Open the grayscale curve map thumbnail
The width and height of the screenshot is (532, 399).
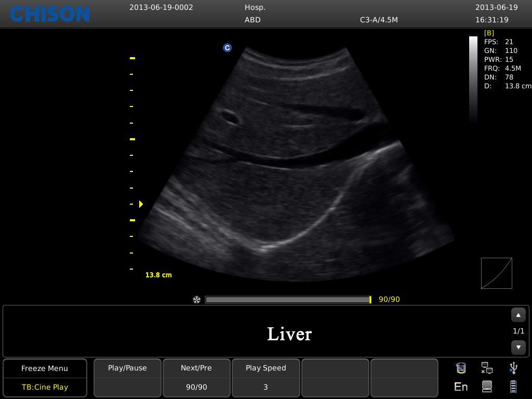tap(496, 273)
